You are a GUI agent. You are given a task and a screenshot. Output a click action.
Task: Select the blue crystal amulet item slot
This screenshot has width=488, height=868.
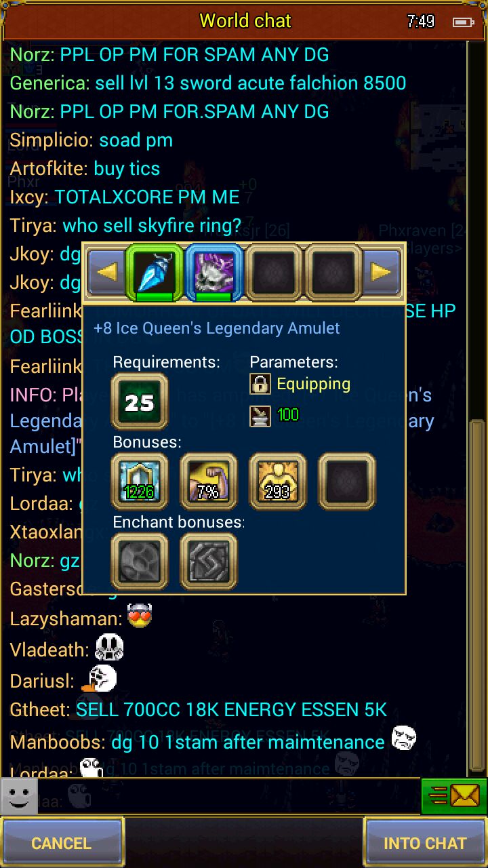(155, 273)
